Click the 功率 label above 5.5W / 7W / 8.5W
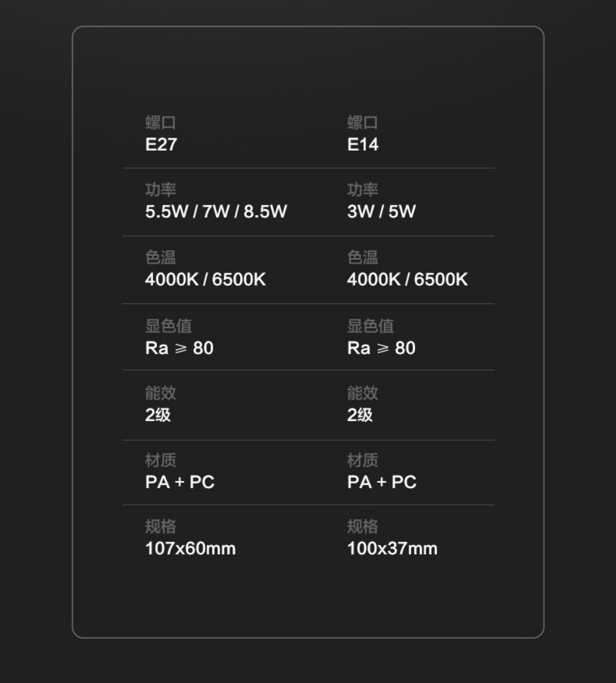 click(x=160, y=190)
